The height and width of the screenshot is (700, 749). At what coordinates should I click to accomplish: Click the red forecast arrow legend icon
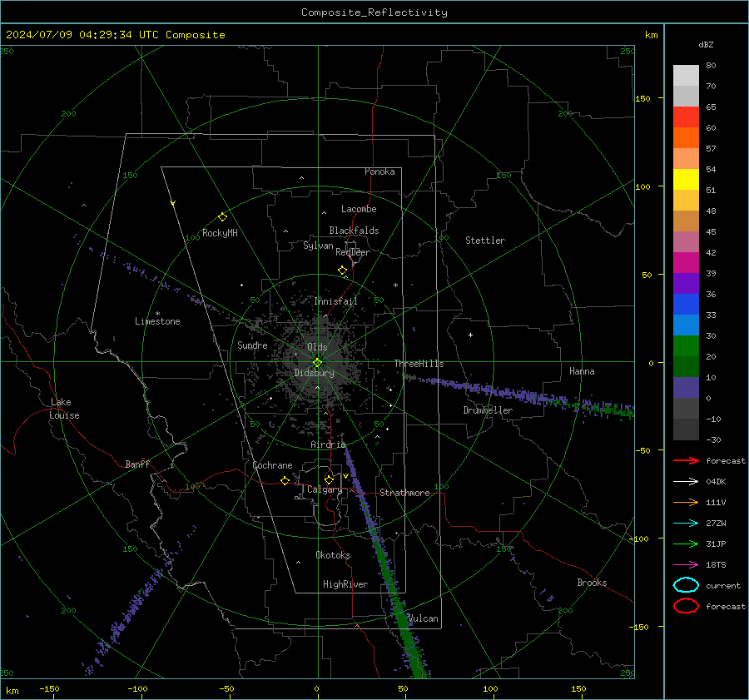(x=686, y=460)
